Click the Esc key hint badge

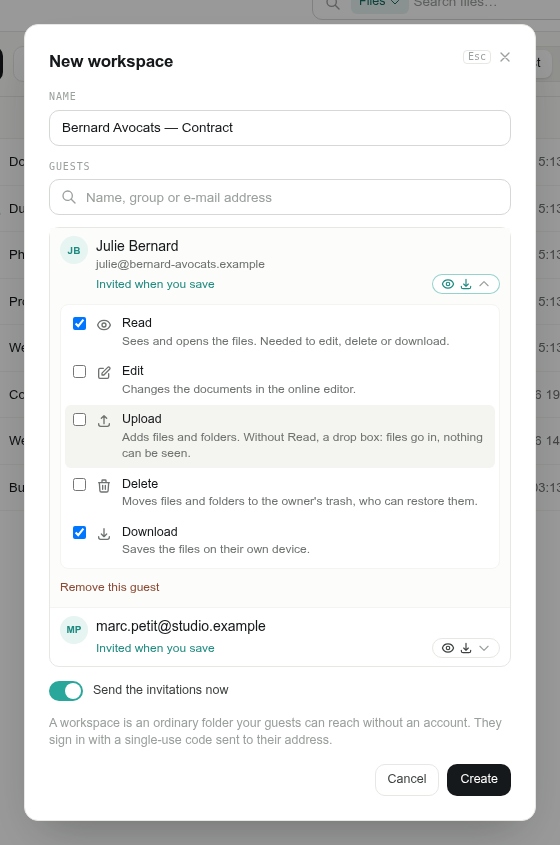click(x=477, y=57)
